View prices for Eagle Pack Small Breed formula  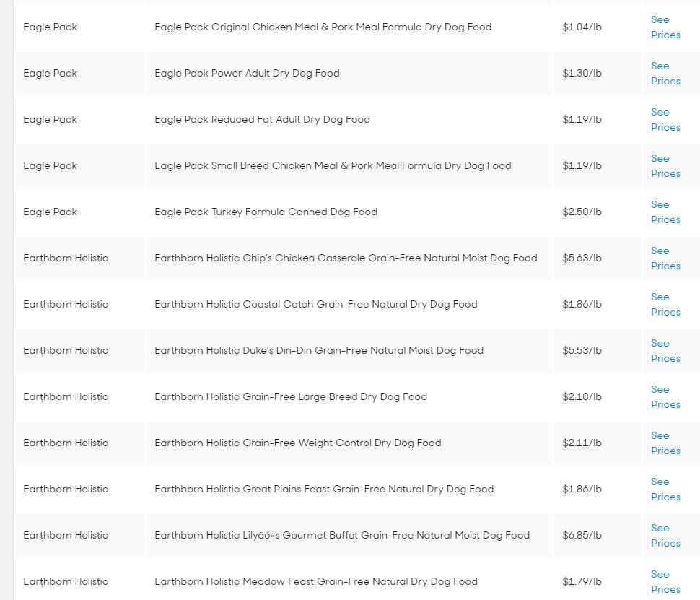click(x=665, y=166)
